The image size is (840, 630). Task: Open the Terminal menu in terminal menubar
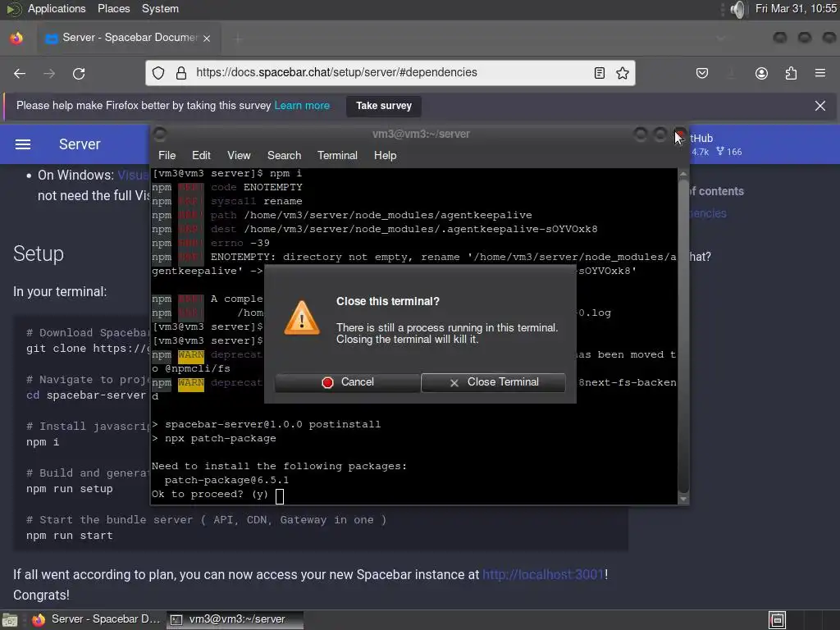[337, 155]
